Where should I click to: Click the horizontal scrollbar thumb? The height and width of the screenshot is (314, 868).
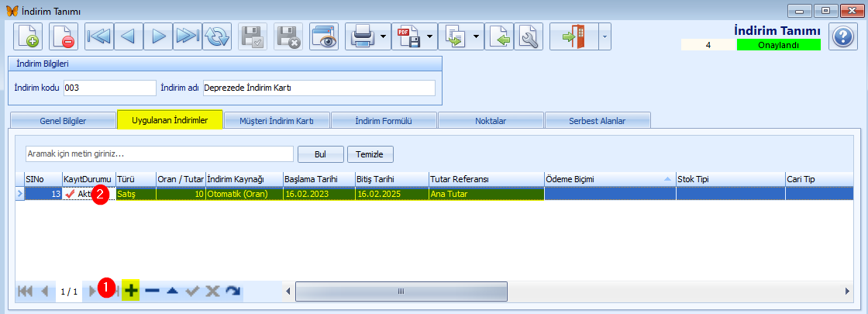pyautogui.click(x=401, y=292)
